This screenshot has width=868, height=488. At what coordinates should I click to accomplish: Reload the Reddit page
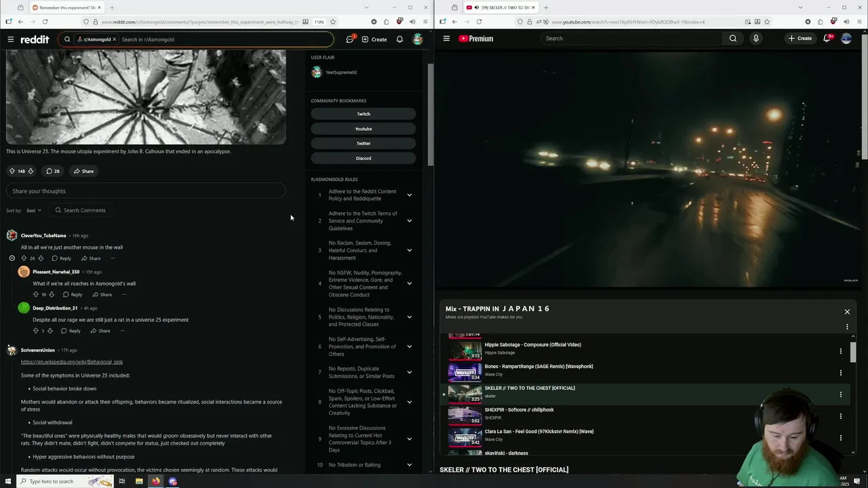45,22
